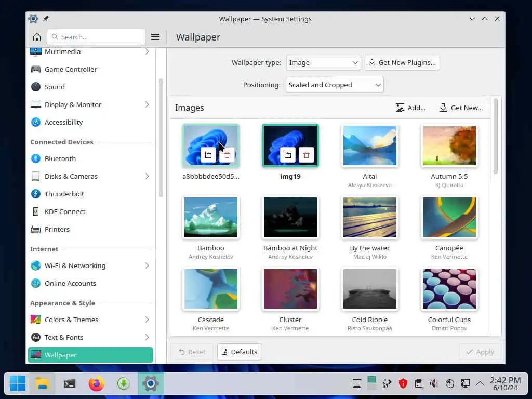Select the Autumn 5.5 wallpaper
Screen dimensions: 532x399
[449, 145]
